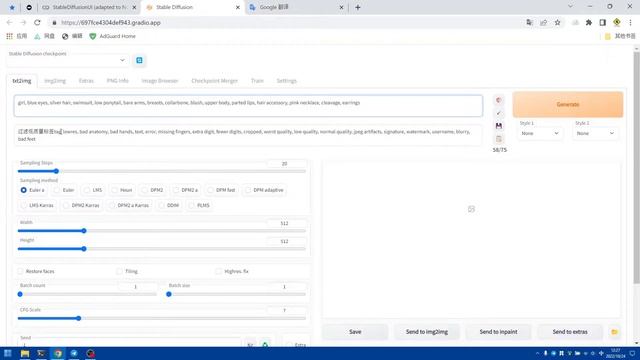This screenshot has width=640, height=360.
Task: Click the random seed dice button
Action: [250, 345]
